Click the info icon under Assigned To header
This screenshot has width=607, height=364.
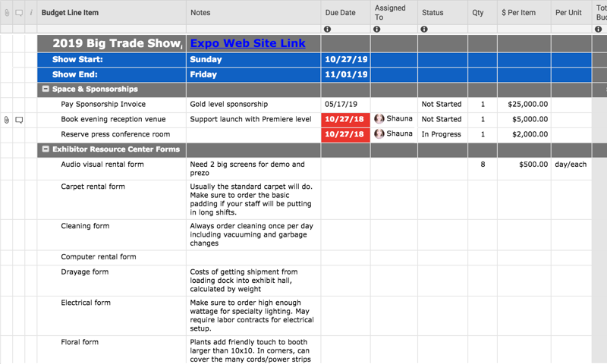pyautogui.click(x=376, y=29)
